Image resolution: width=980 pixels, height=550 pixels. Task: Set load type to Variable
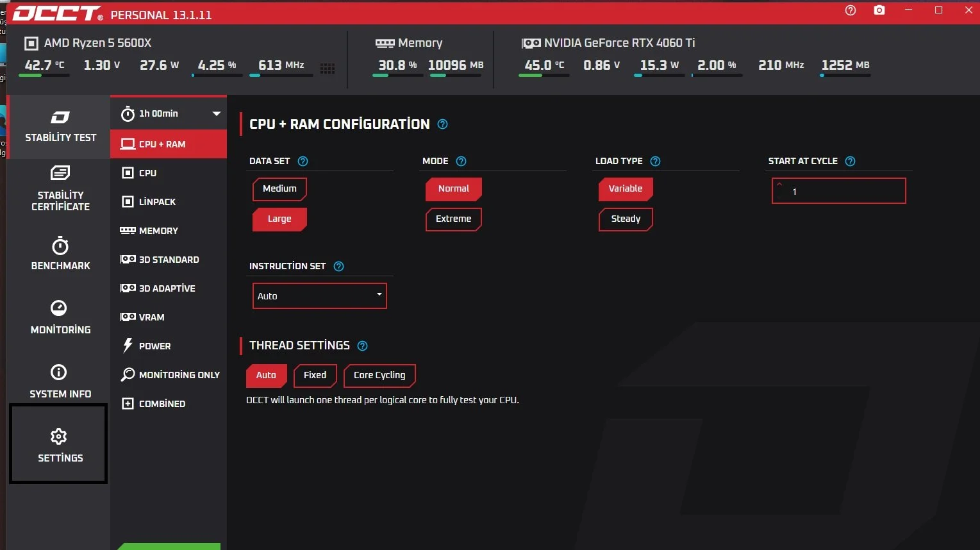(626, 189)
